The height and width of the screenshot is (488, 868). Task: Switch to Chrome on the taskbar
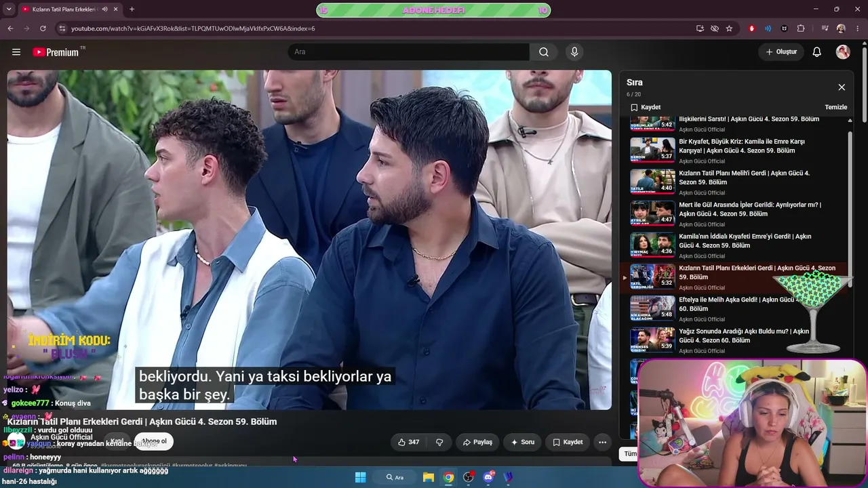tap(448, 477)
